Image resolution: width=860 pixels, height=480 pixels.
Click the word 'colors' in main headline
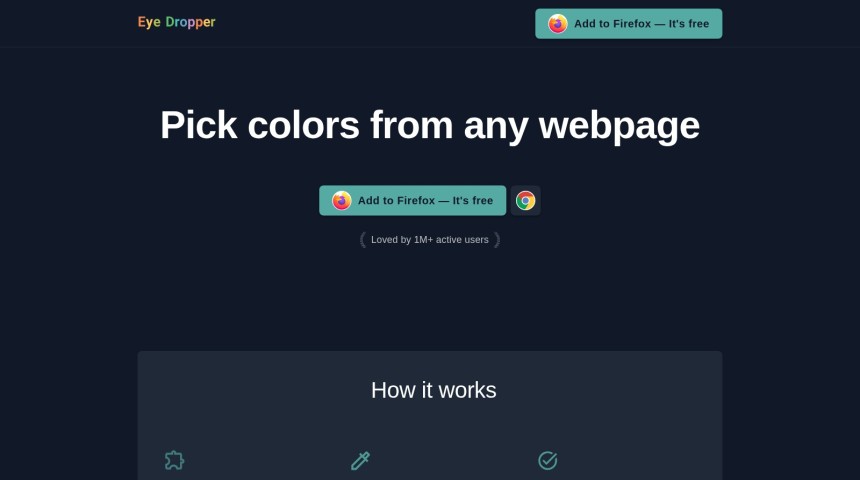[303, 126]
